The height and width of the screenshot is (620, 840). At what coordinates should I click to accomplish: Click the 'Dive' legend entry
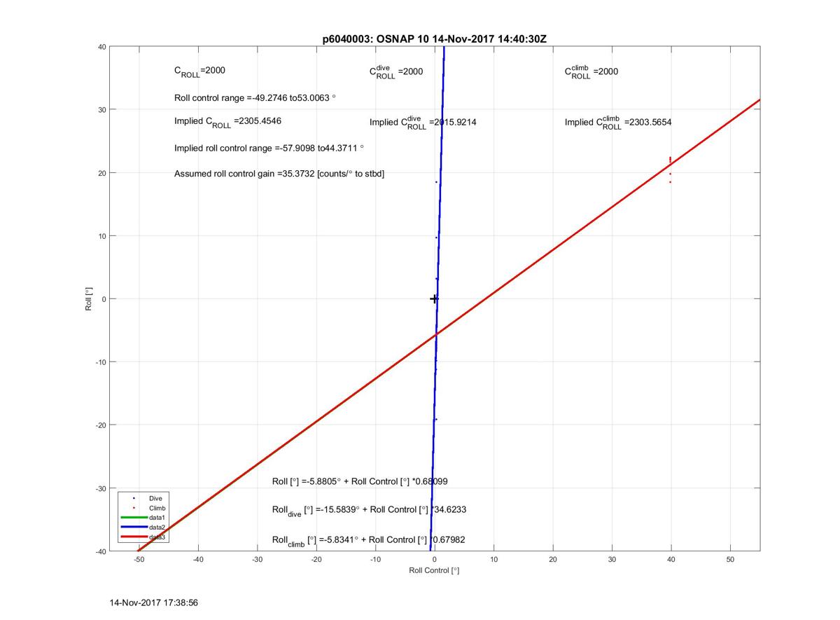[x=155, y=498]
